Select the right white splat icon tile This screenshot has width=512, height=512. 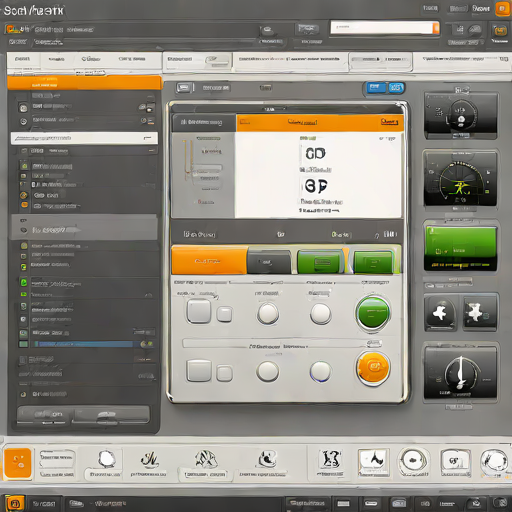[479, 312]
